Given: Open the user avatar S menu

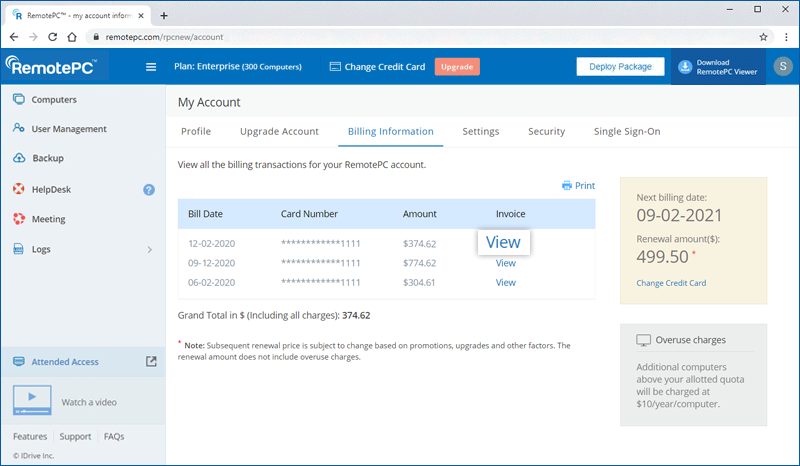Looking at the screenshot, I should pos(783,66).
